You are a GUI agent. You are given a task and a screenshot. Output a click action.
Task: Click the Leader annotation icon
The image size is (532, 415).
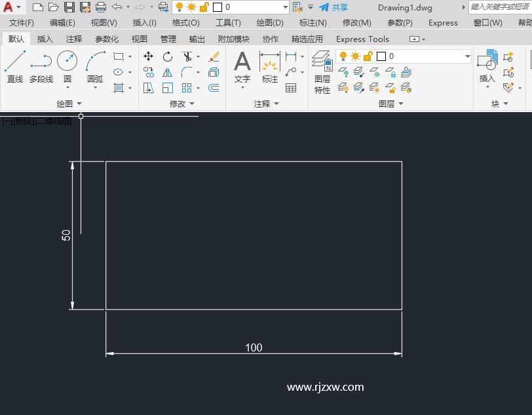tap(291, 72)
